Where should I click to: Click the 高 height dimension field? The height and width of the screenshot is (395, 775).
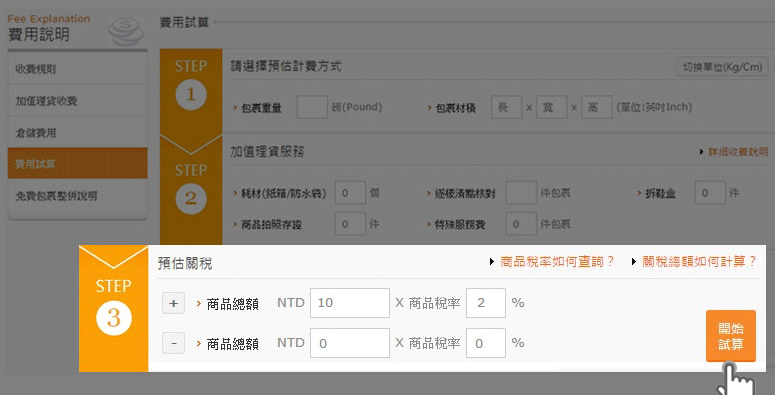point(597,107)
